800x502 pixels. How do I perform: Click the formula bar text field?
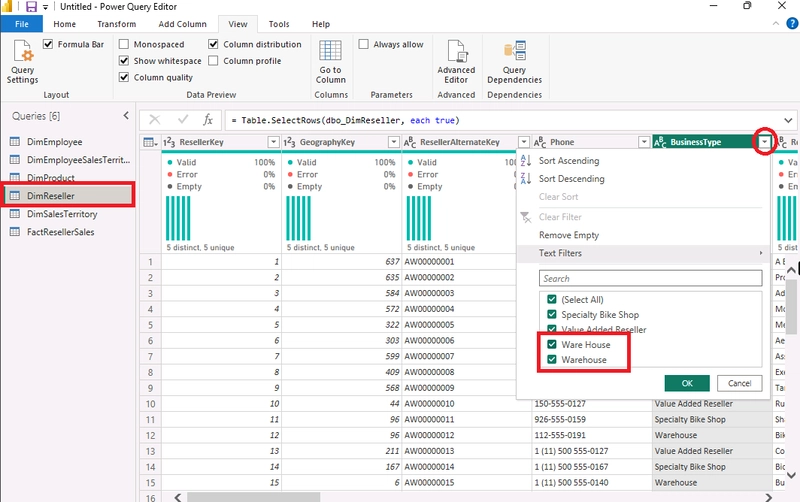click(x=503, y=120)
